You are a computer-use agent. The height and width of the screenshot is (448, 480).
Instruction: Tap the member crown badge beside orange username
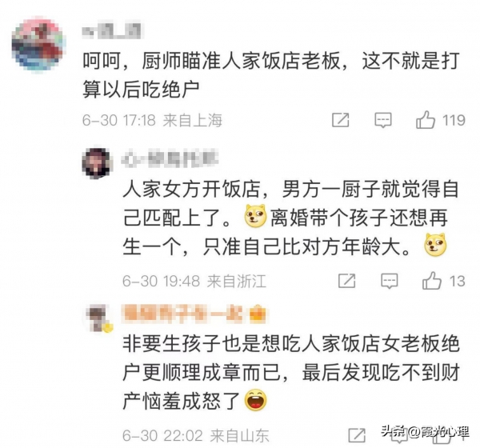[x=257, y=314]
